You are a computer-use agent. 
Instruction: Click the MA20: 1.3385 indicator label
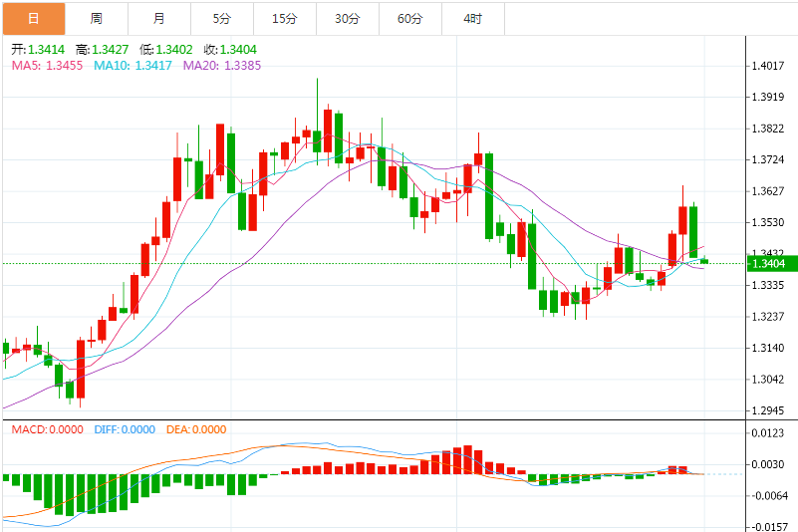point(222,66)
